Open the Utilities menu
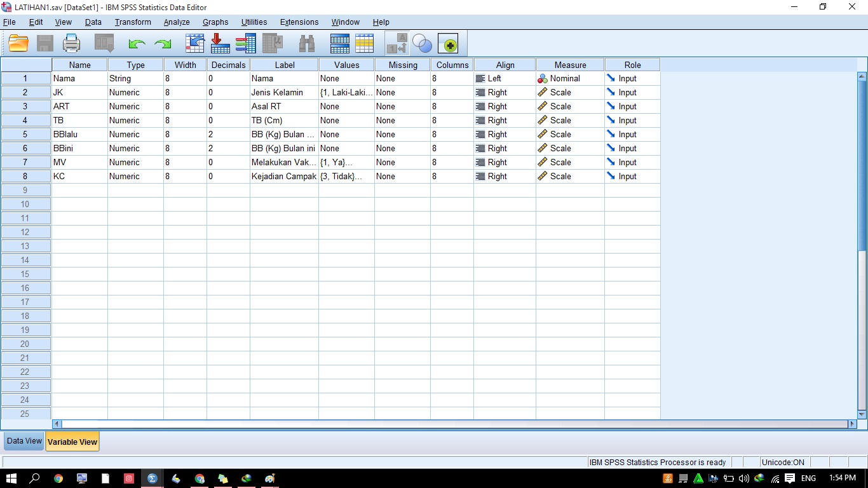Viewport: 868px width, 488px height. coord(254,22)
